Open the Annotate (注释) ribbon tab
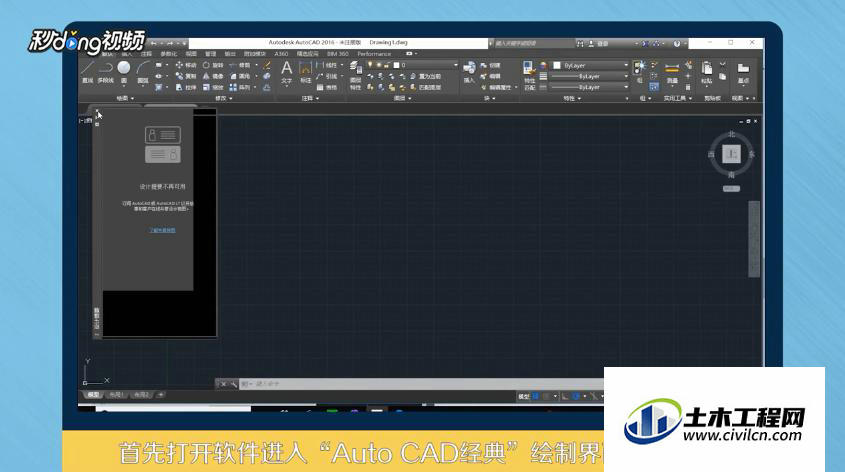 [x=146, y=54]
